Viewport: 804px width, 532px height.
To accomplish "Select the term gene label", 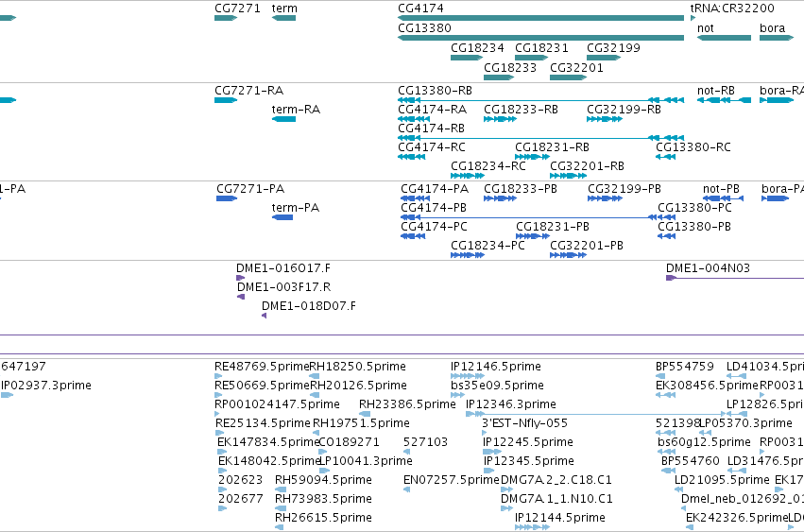I will (284, 9).
